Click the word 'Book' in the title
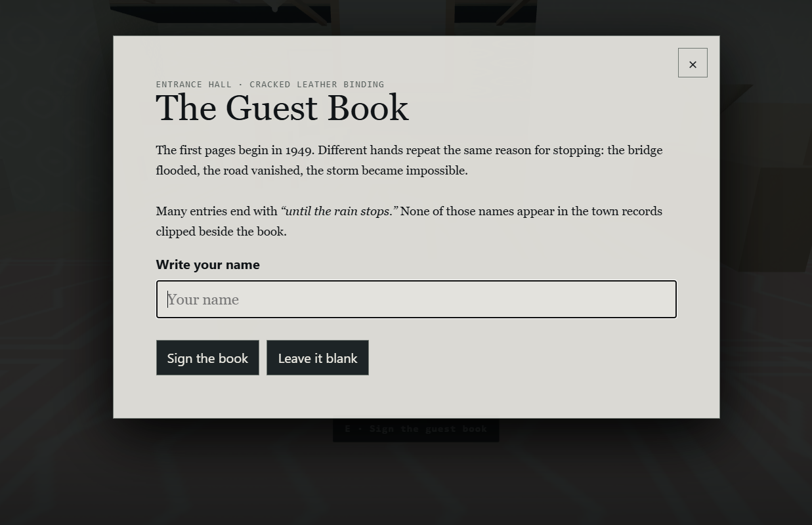The width and height of the screenshot is (812, 525). pyautogui.click(x=368, y=108)
